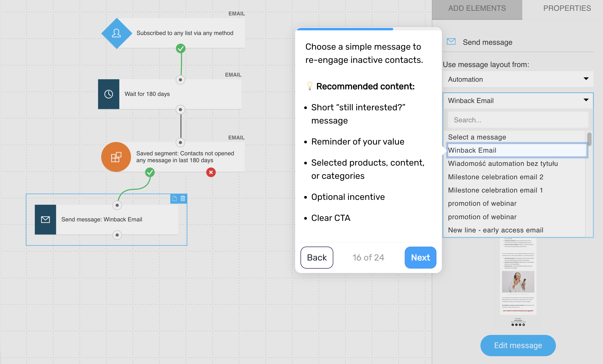Switch to the ADD ELEMENTS tab

click(477, 9)
